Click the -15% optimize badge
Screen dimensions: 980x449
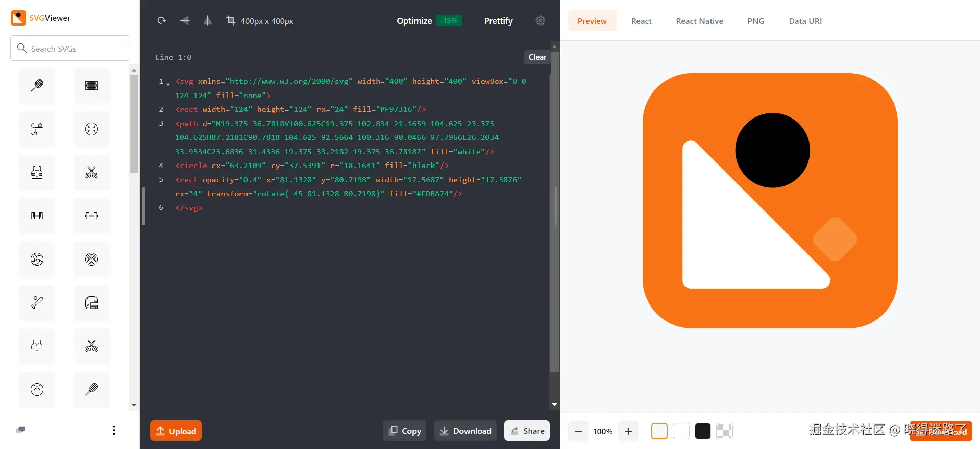[x=449, y=21]
